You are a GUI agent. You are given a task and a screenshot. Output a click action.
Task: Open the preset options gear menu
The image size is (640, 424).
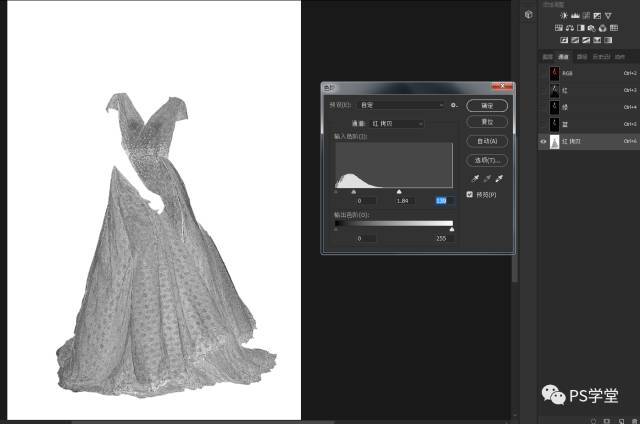(x=454, y=105)
